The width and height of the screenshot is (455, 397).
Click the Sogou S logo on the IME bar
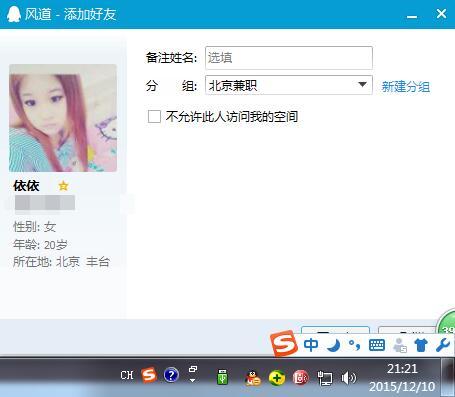pyautogui.click(x=284, y=344)
